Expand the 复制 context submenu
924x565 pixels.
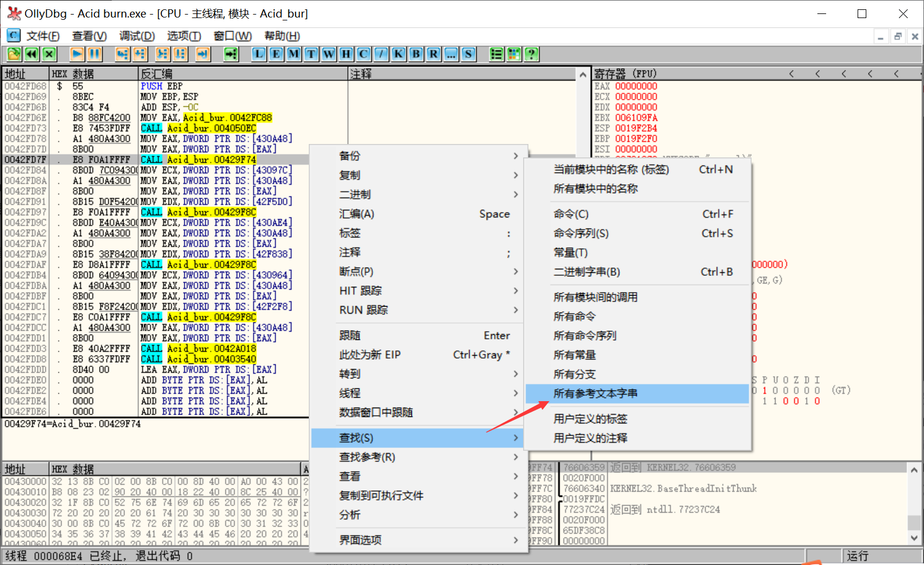pos(417,175)
